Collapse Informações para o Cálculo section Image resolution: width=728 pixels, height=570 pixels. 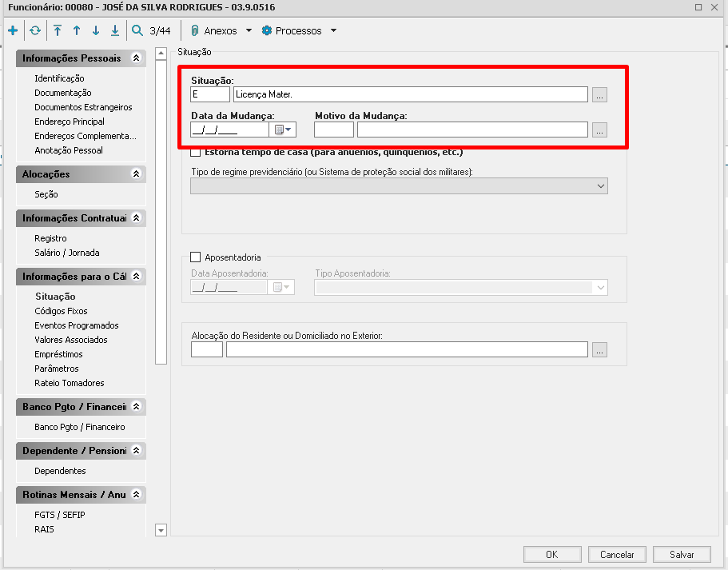click(136, 277)
